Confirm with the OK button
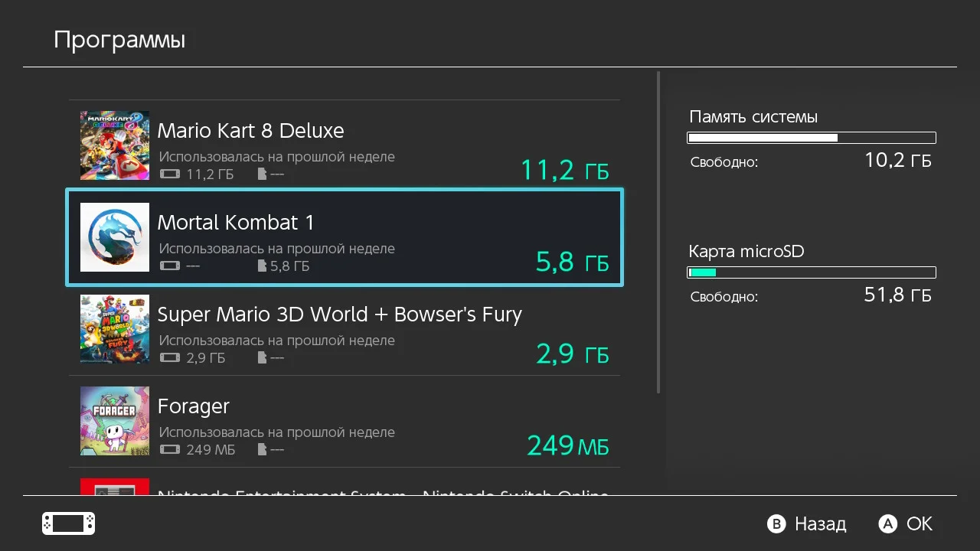 [906, 524]
